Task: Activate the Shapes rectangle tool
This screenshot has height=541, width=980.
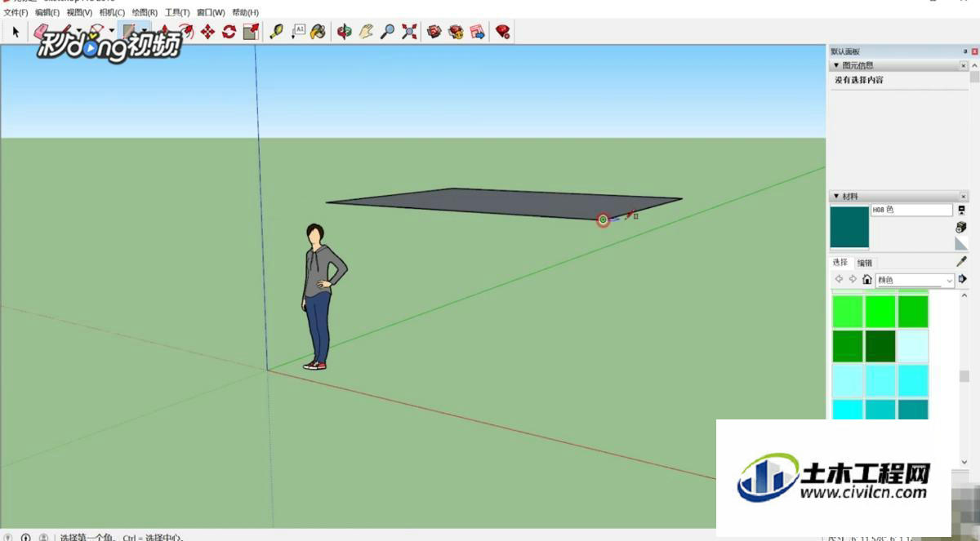Action: [x=129, y=32]
